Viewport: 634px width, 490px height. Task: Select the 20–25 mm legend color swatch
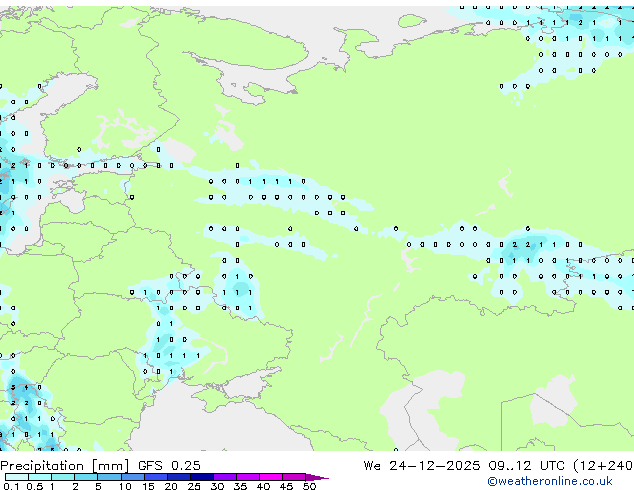click(178, 477)
